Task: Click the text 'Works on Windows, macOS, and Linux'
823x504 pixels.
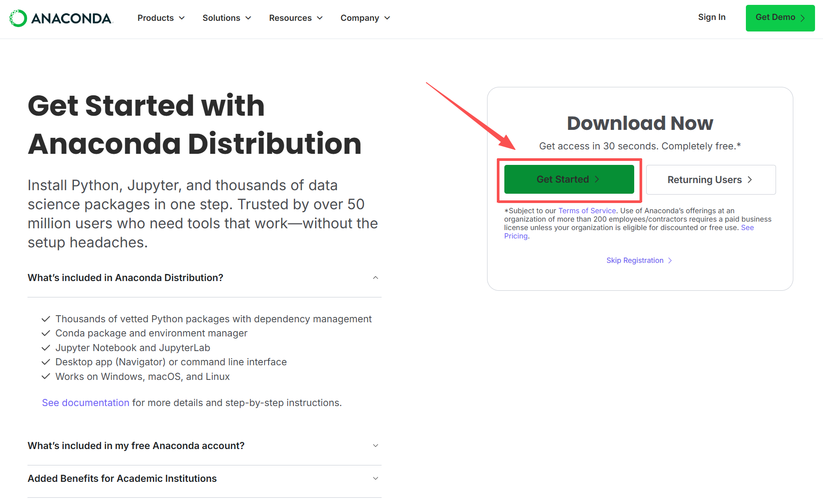Action: [x=142, y=377]
